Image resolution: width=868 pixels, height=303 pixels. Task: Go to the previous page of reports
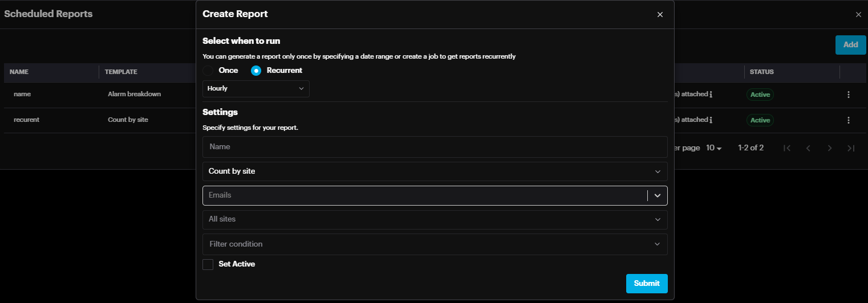coord(808,148)
